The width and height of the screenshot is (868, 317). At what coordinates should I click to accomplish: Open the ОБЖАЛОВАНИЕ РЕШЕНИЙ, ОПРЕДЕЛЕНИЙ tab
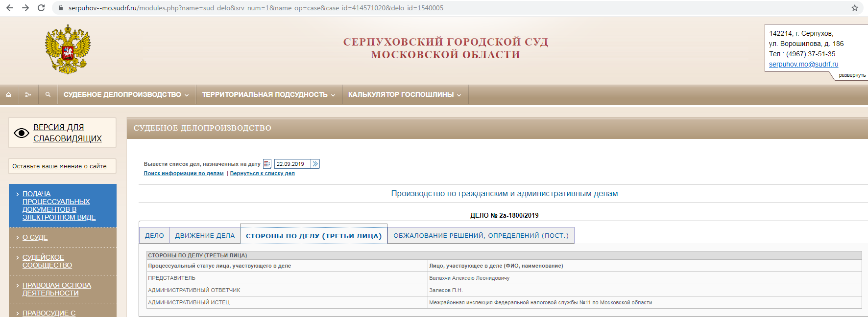481,235
